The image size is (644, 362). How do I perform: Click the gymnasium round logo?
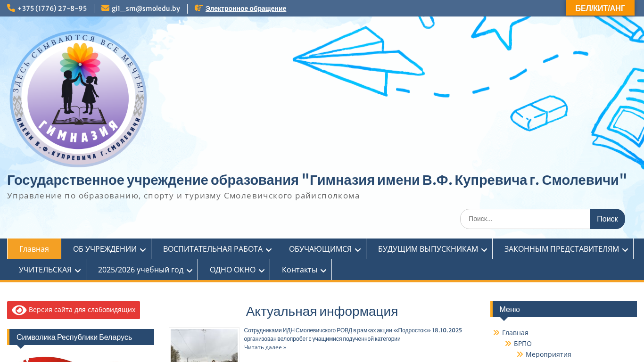click(x=78, y=99)
